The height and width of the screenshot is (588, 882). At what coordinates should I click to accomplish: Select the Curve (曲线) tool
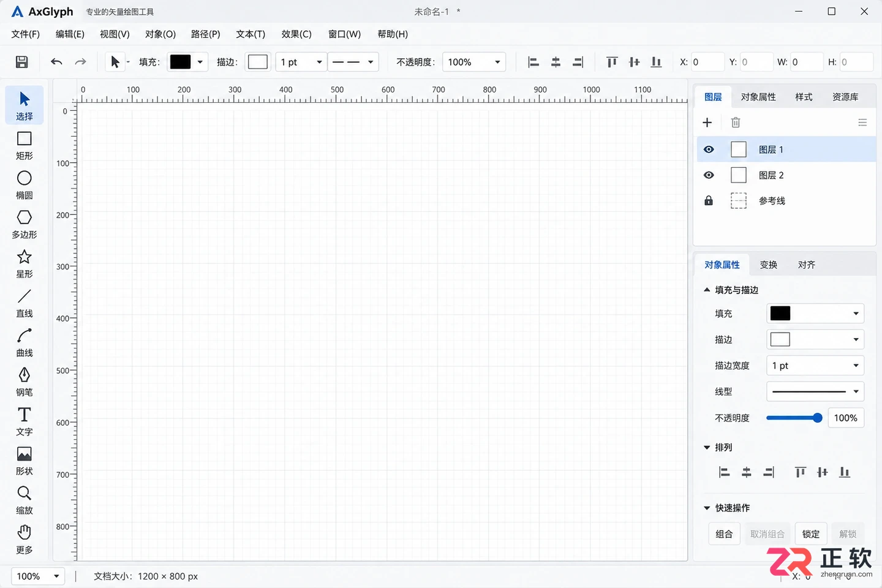[x=24, y=342]
